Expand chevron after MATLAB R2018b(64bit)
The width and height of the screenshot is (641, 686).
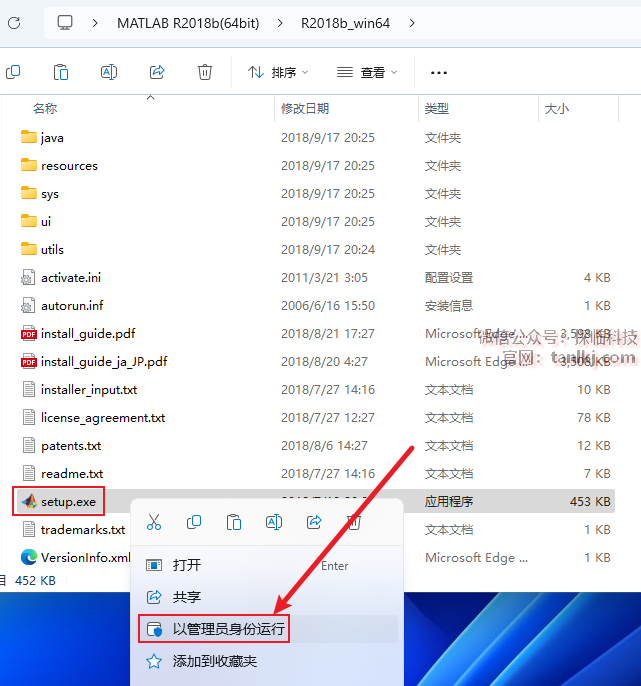(280, 23)
